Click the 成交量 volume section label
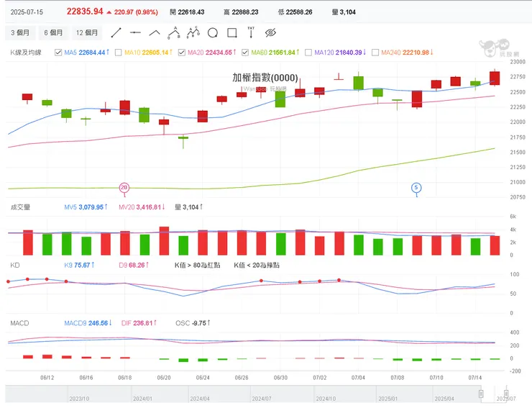The width and height of the screenshot is (532, 408). tap(20, 207)
